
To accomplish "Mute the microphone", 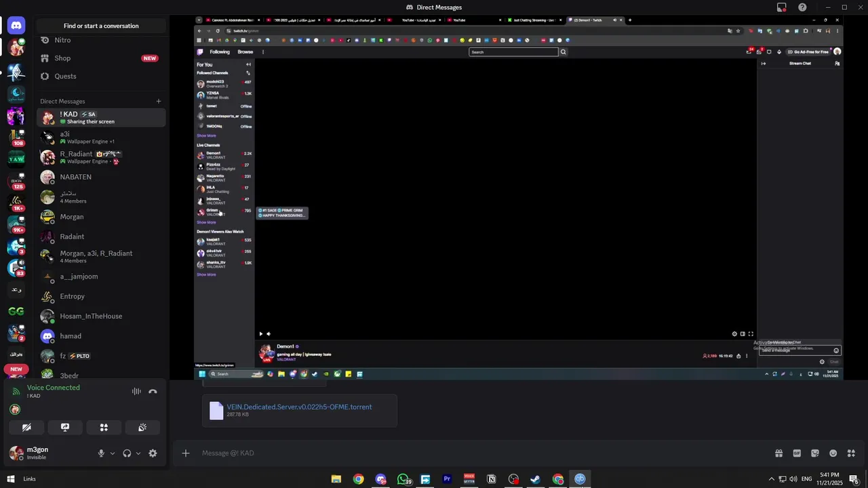I will click(101, 453).
